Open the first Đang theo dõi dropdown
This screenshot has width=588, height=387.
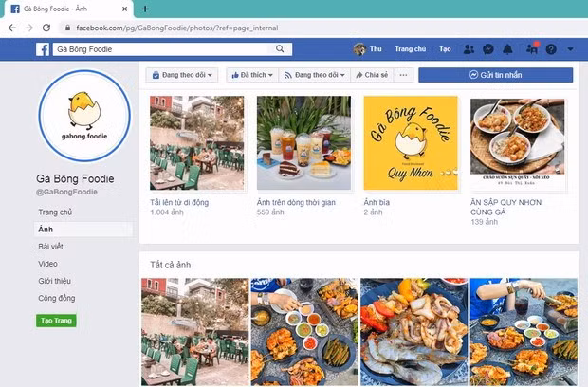click(182, 75)
